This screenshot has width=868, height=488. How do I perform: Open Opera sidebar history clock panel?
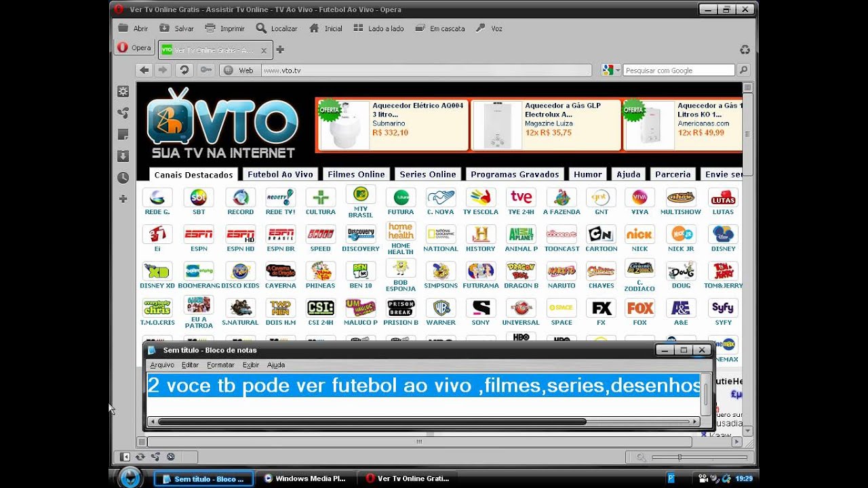click(x=123, y=178)
